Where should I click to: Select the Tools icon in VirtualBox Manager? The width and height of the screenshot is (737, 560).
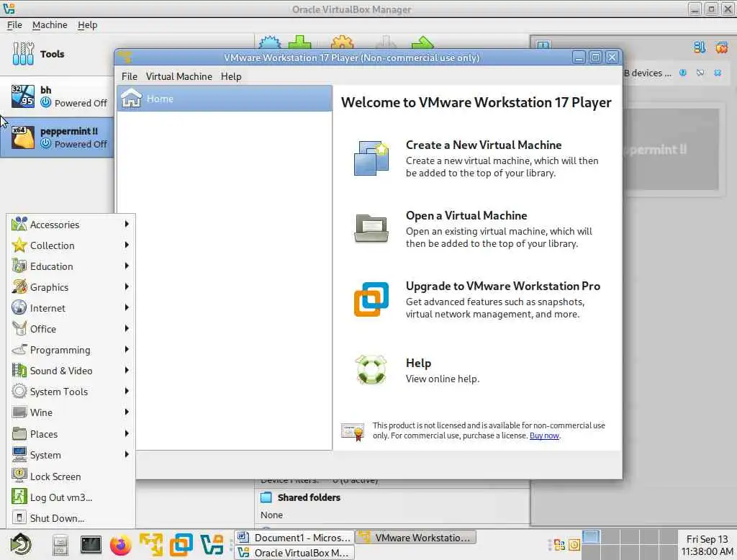coord(22,53)
